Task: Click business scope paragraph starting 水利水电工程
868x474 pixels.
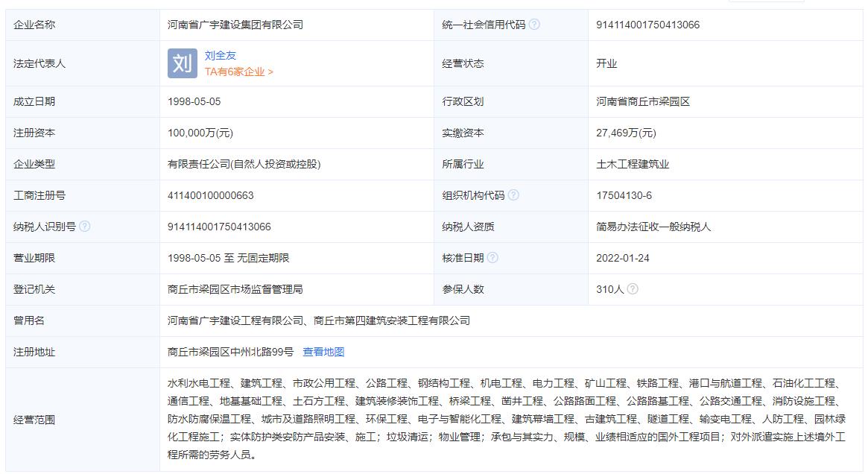Action: click(x=507, y=419)
